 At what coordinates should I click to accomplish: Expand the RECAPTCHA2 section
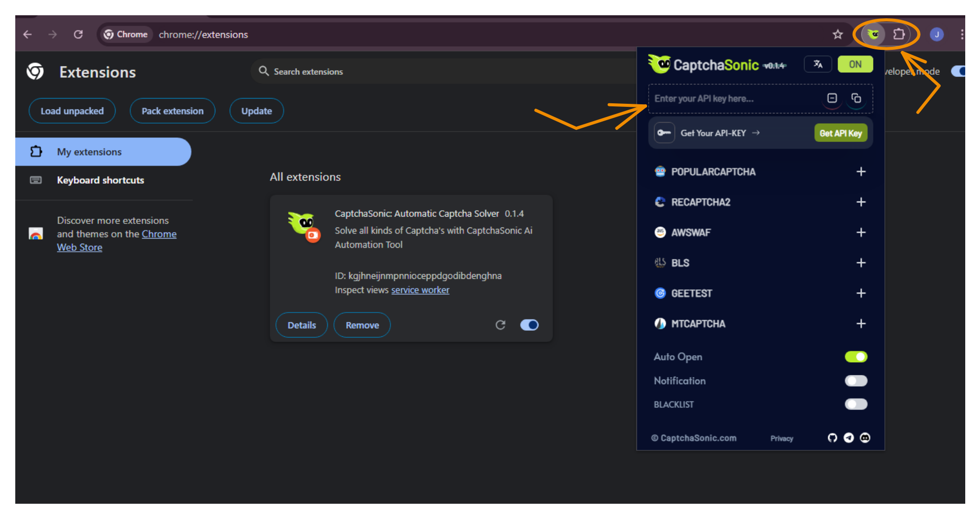(x=861, y=203)
